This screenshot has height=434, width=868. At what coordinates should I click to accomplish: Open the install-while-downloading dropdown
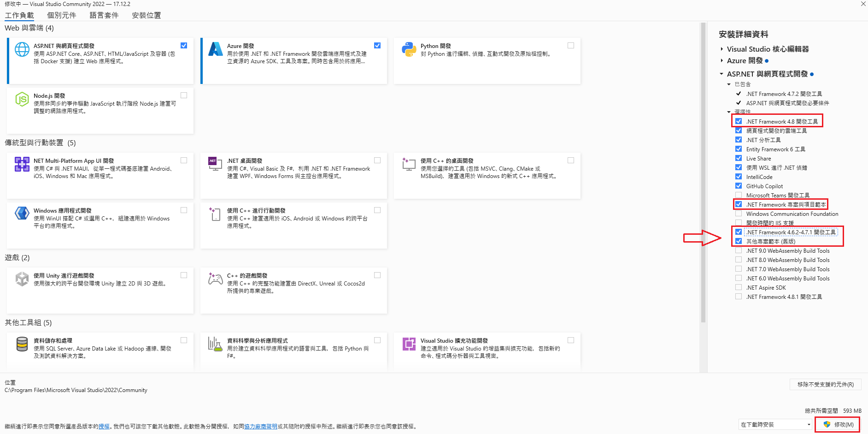(775, 424)
